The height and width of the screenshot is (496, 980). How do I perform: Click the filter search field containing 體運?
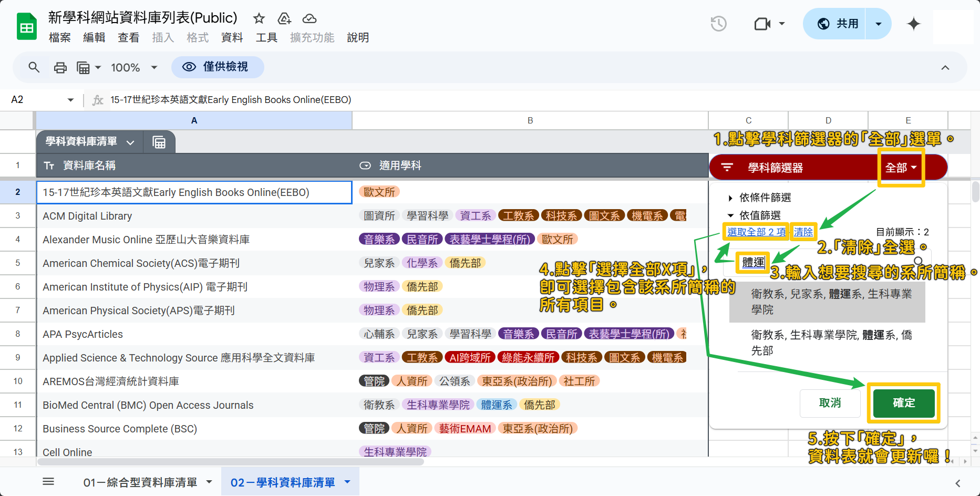(x=827, y=262)
